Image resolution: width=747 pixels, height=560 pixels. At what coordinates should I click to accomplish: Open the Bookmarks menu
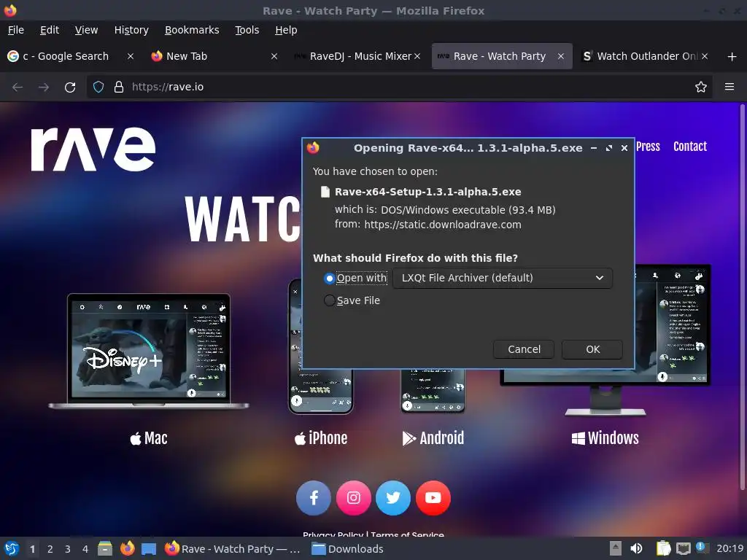[x=192, y=30]
